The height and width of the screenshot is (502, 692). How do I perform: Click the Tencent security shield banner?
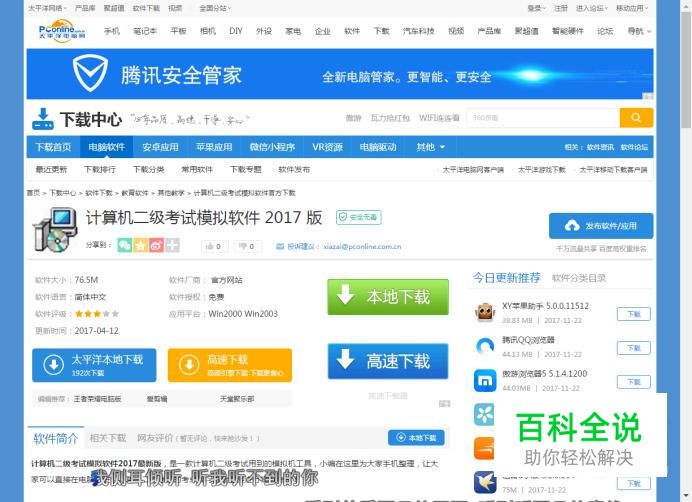340,74
